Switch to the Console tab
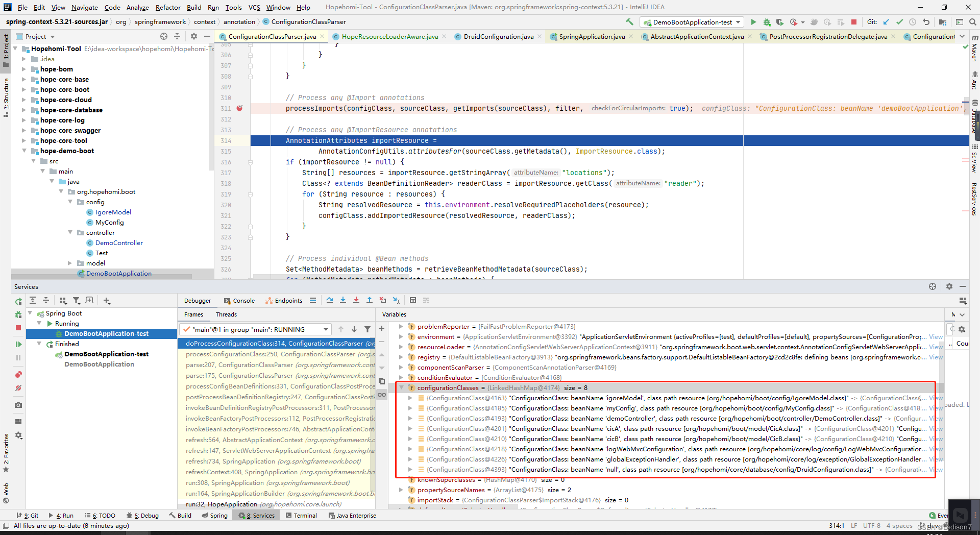This screenshot has height=535, width=980. (x=239, y=301)
